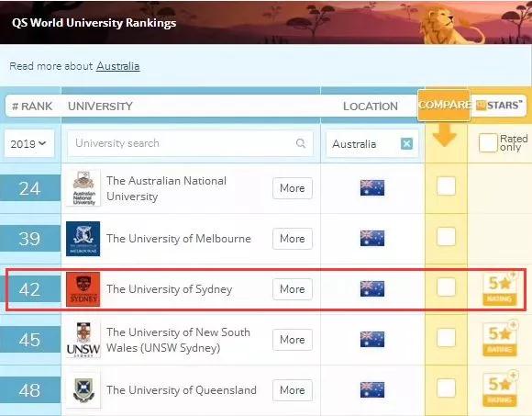Screen dimensions: 532x416
Task: Tick compare checkbox for University of Melbourne
Action: [446, 236]
